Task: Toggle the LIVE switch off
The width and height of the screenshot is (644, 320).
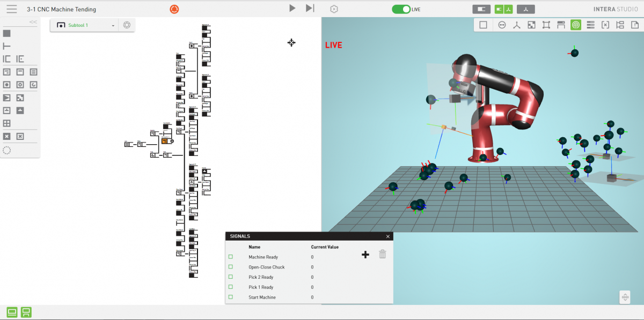Action: pos(401,9)
